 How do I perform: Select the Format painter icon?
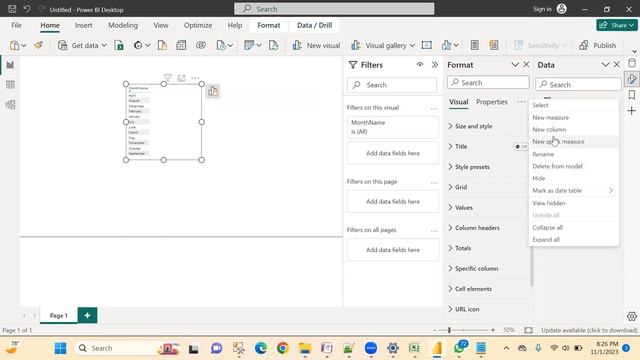[39, 45]
